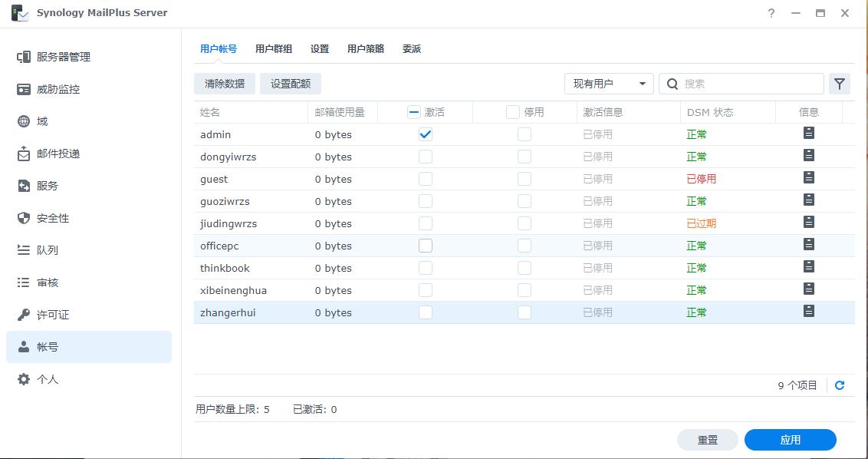
Task: Click the 设置配额 button
Action: click(290, 84)
